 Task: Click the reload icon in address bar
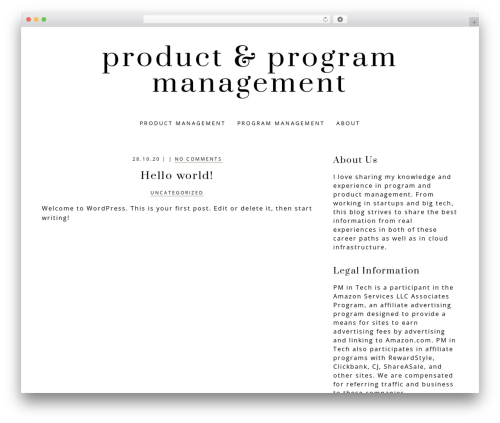[325, 20]
